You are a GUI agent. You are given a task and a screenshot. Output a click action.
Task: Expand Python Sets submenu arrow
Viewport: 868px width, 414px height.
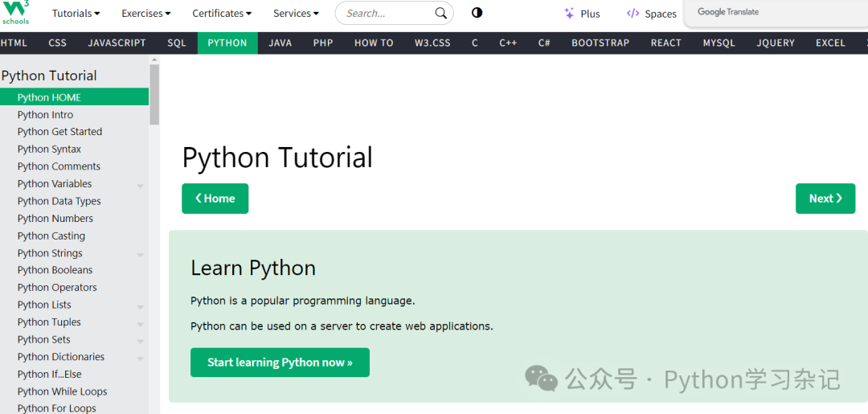tap(140, 342)
